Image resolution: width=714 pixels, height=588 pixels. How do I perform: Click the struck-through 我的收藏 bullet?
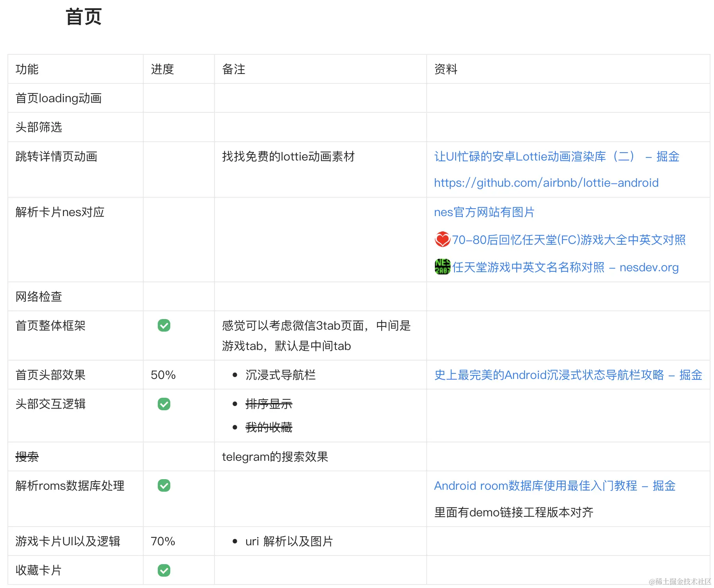269,427
